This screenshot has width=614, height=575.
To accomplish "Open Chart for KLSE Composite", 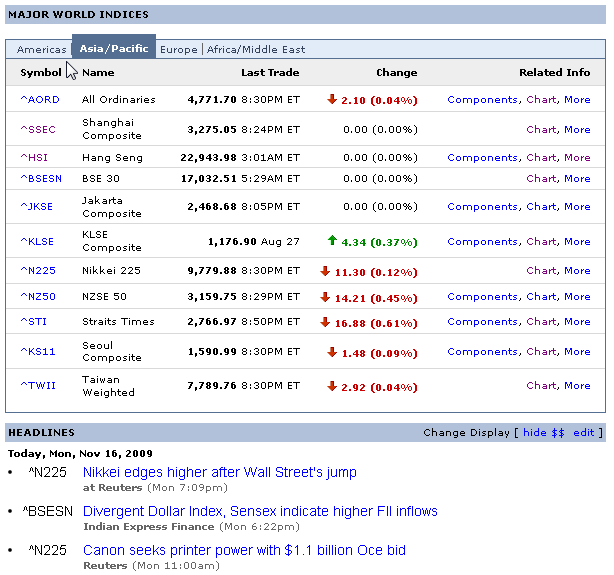I will coord(541,242).
